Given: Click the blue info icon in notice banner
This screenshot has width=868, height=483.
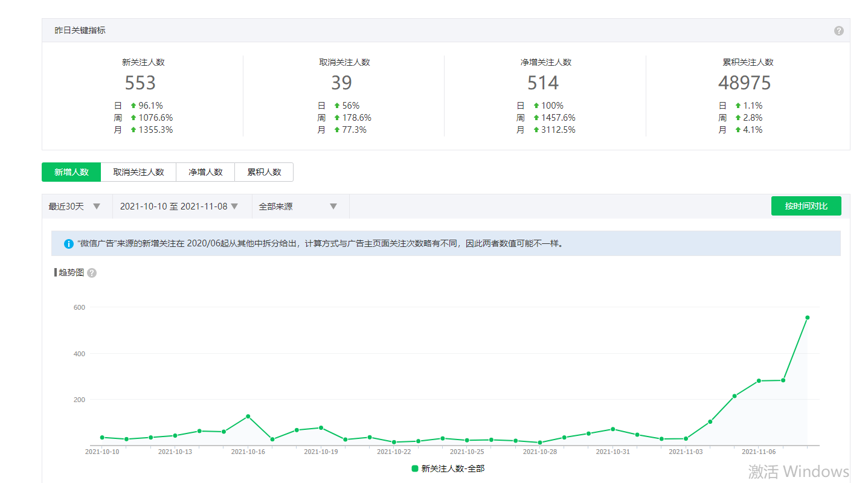Looking at the screenshot, I should tap(69, 244).
